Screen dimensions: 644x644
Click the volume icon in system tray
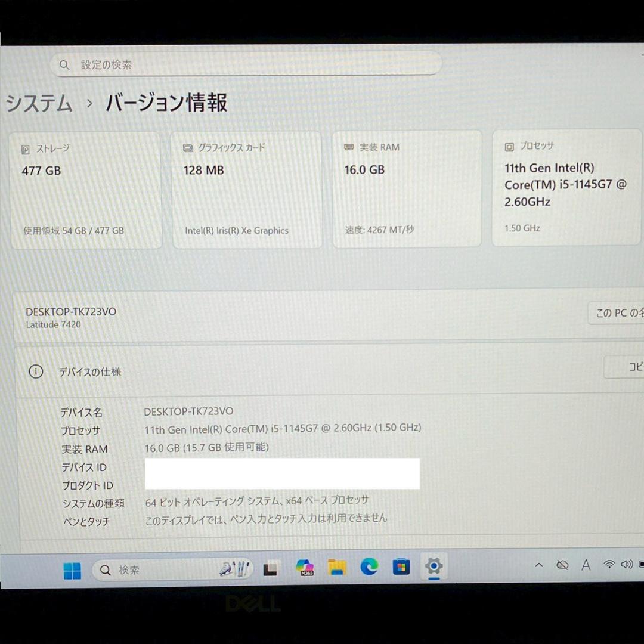click(x=627, y=565)
